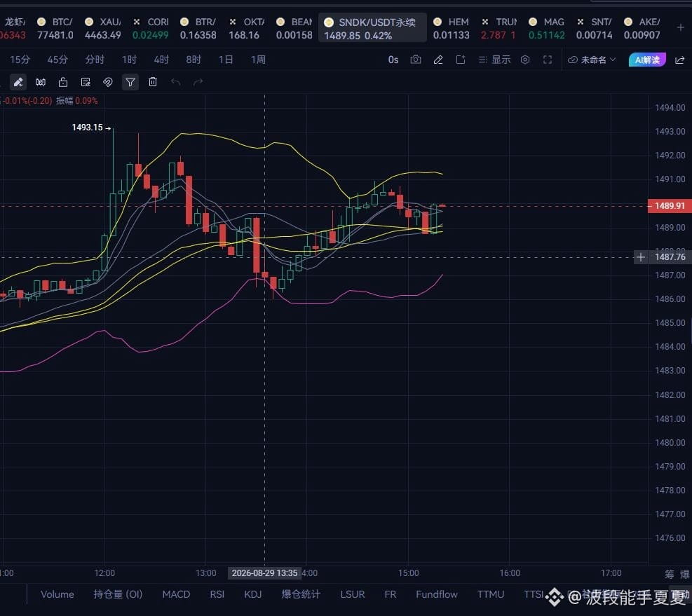Toggle the FR indicator
This screenshot has height=616, width=692.
390,594
